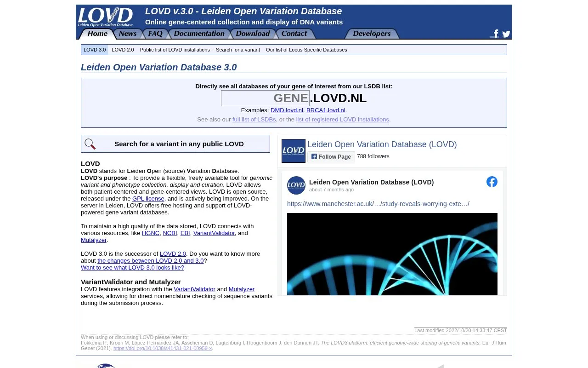Select the Contact tab
This screenshot has width=588, height=368.
(x=294, y=34)
